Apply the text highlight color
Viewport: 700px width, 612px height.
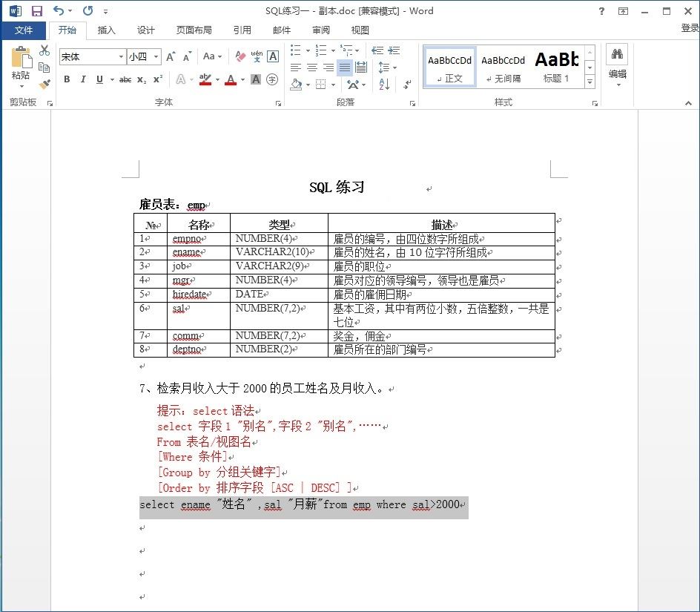coord(205,79)
